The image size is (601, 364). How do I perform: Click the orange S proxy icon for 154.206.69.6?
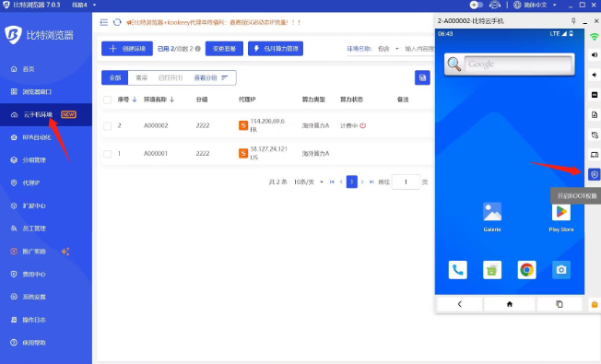[x=243, y=125]
